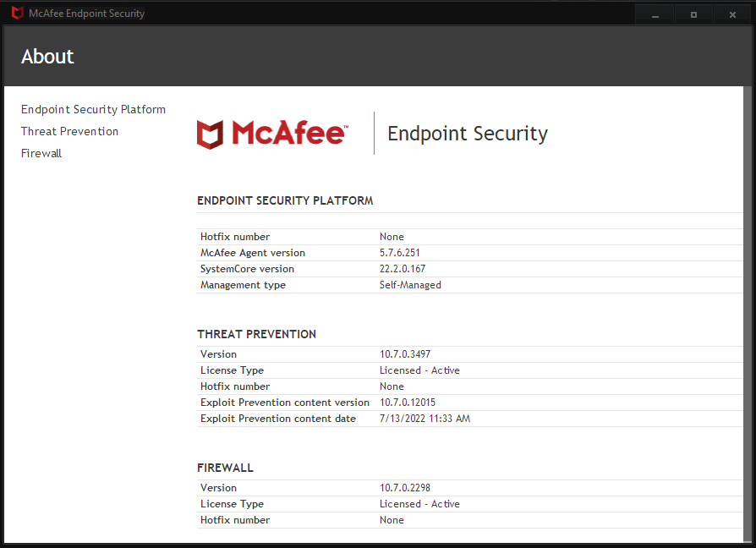Click the "About" page heading

(x=47, y=57)
